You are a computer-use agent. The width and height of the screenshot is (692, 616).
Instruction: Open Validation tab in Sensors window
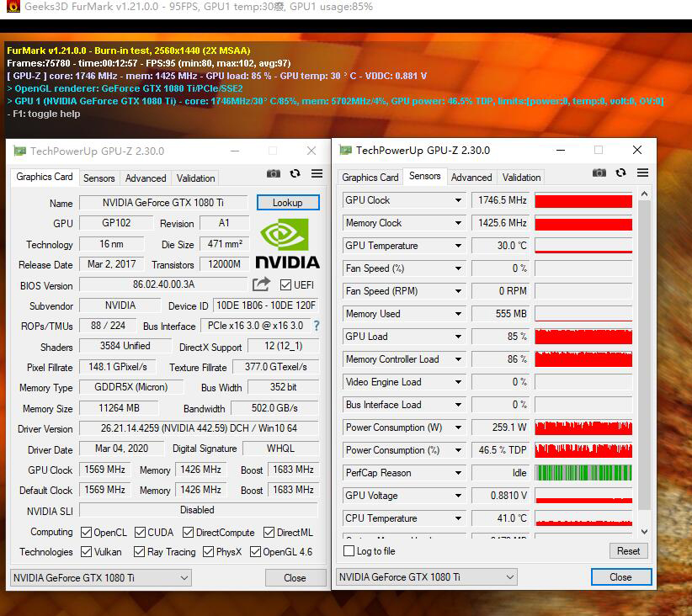pyautogui.click(x=521, y=178)
